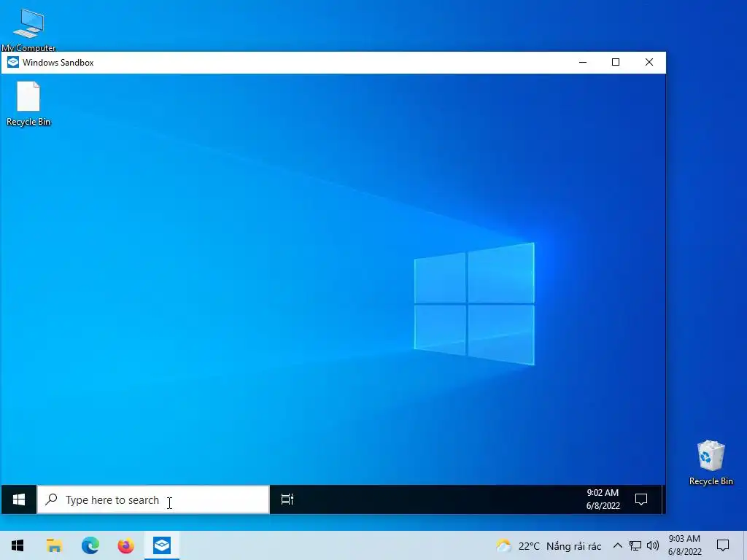Click the Windows Sandbox title bar icon
Viewport: 747px width, 560px height.
[13, 63]
